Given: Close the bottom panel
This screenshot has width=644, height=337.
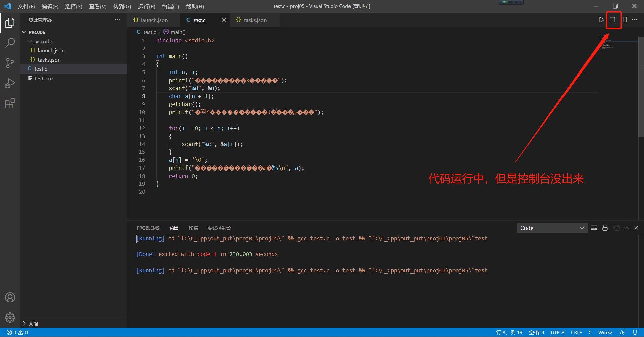Looking at the screenshot, I should (x=636, y=228).
